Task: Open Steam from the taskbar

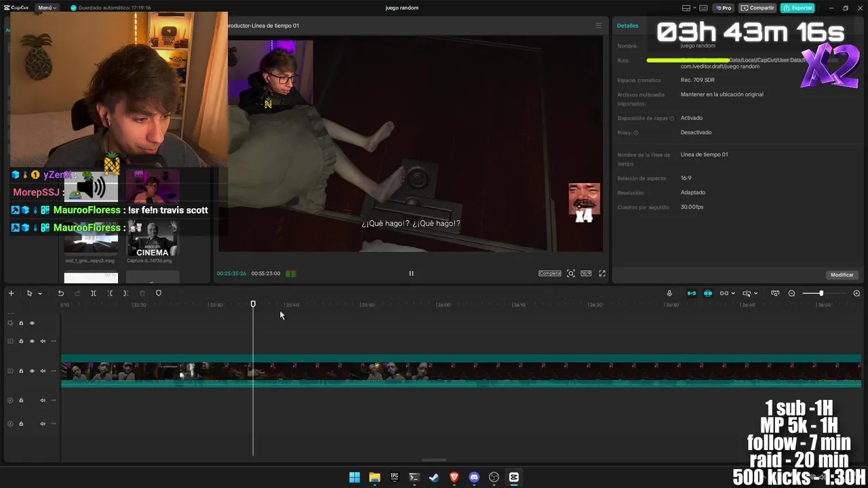Action: pyautogui.click(x=434, y=477)
